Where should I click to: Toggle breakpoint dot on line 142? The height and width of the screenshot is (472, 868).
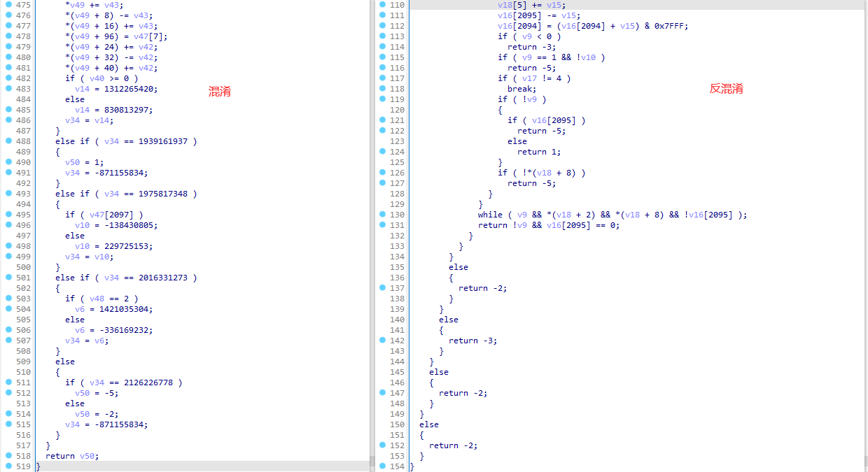382,341
